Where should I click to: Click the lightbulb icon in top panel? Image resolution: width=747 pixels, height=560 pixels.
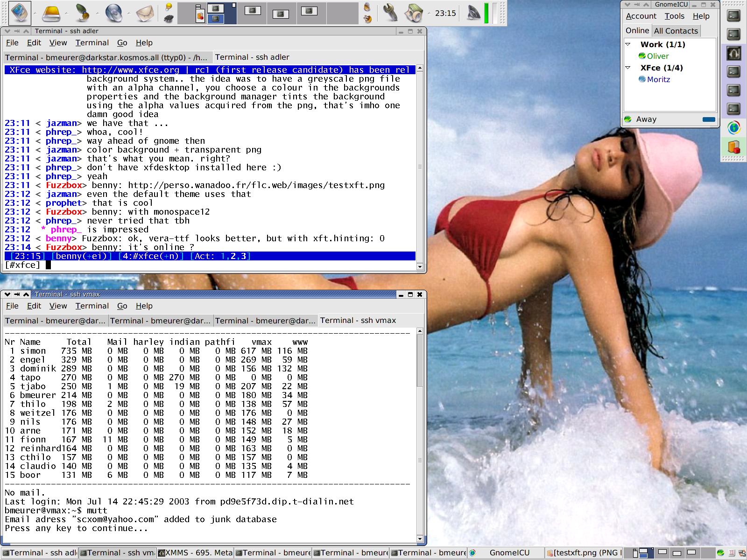pos(169,7)
